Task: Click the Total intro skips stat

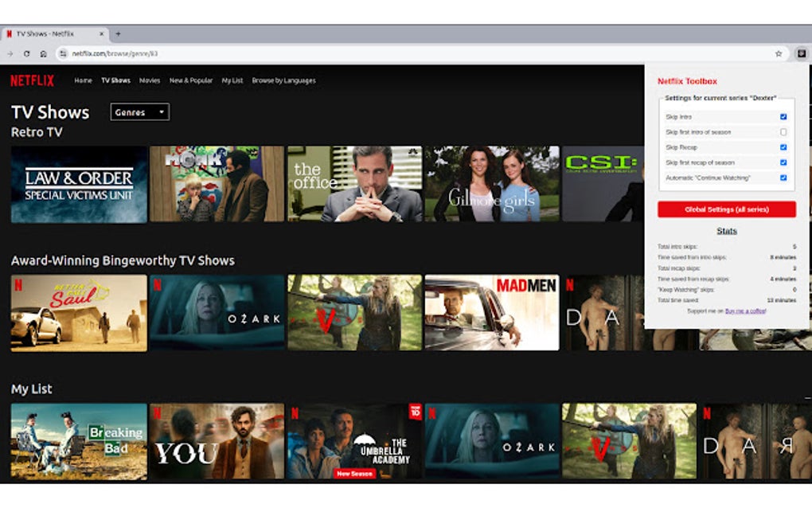Action: click(727, 247)
